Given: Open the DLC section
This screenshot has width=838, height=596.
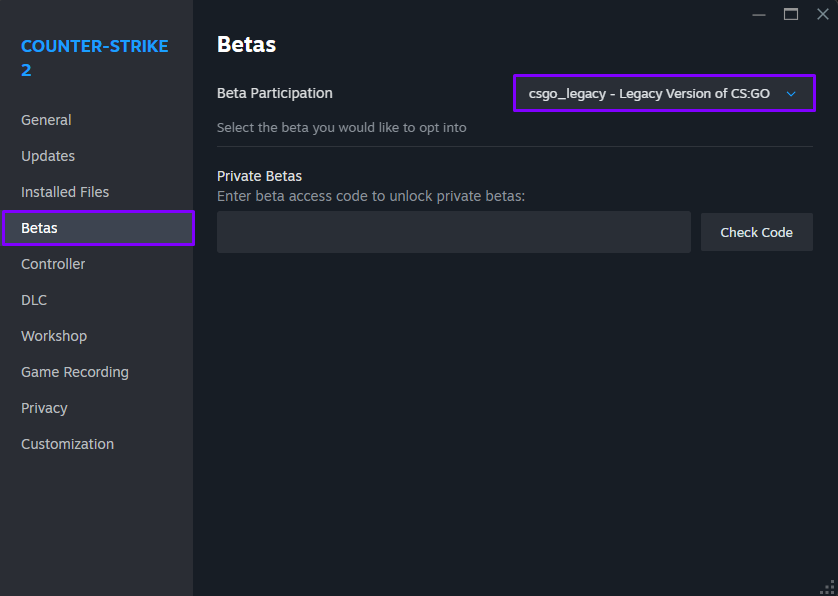Looking at the screenshot, I should pyautogui.click(x=34, y=300).
